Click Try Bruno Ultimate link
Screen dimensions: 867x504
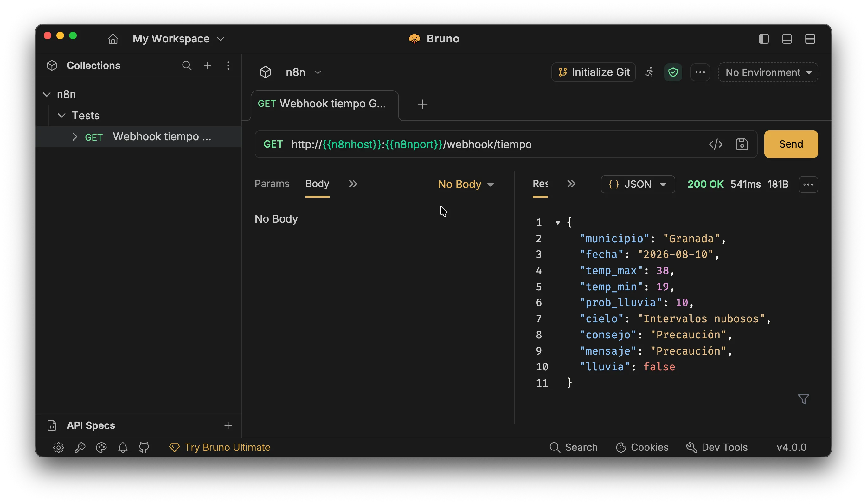point(220,447)
